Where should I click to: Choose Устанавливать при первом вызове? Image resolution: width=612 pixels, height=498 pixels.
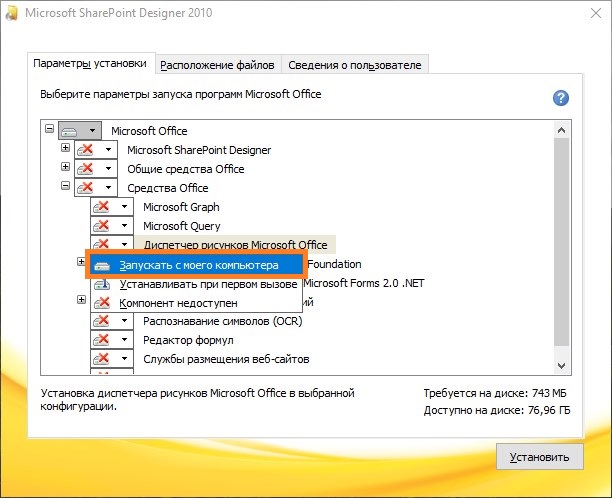(196, 284)
